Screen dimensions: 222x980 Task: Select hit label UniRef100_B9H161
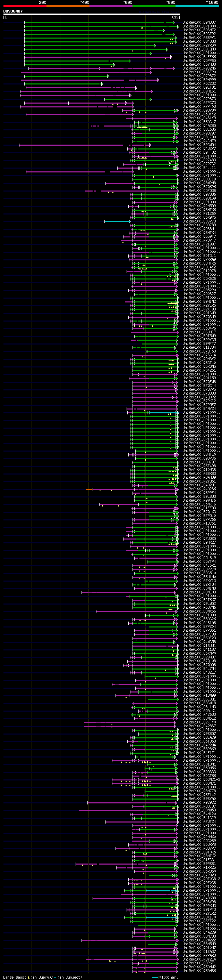click(x=199, y=91)
